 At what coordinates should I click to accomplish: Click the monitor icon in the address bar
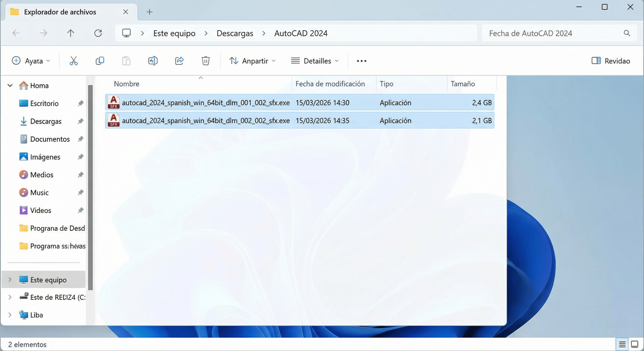tap(127, 33)
